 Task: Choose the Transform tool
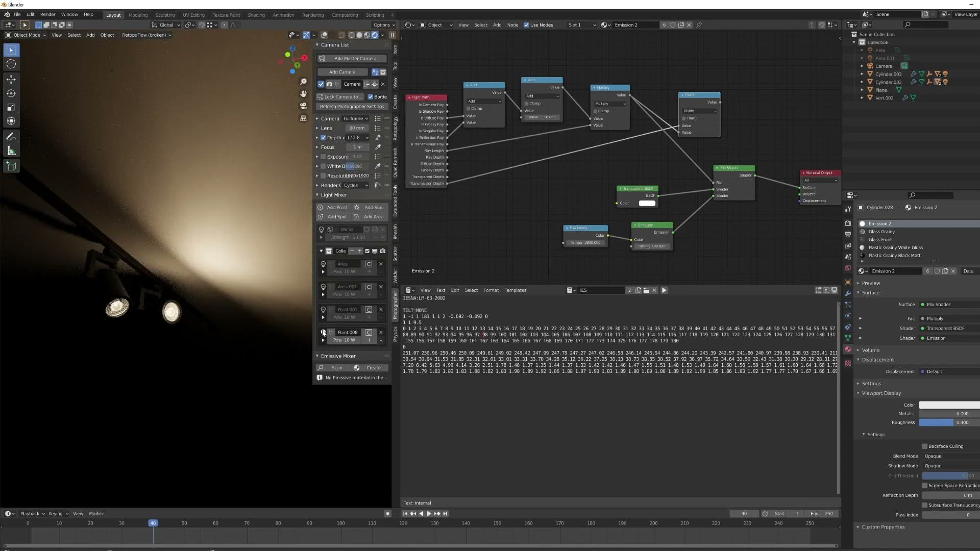[x=11, y=121]
